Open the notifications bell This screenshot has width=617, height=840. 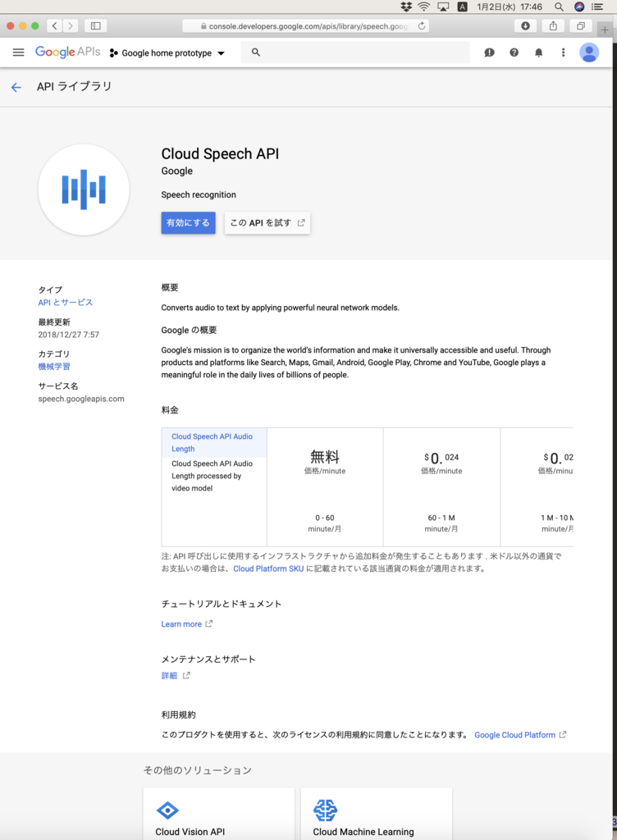tap(539, 52)
